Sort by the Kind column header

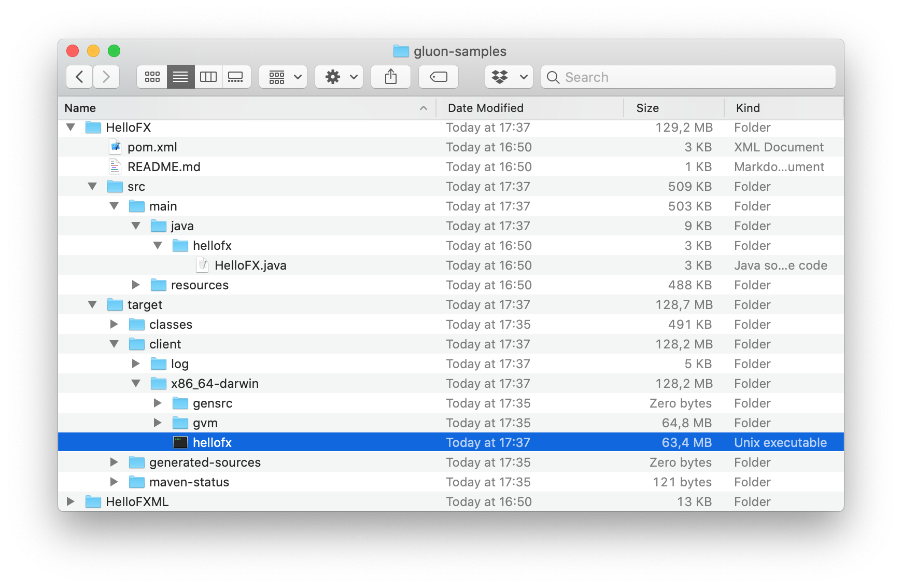coord(784,108)
